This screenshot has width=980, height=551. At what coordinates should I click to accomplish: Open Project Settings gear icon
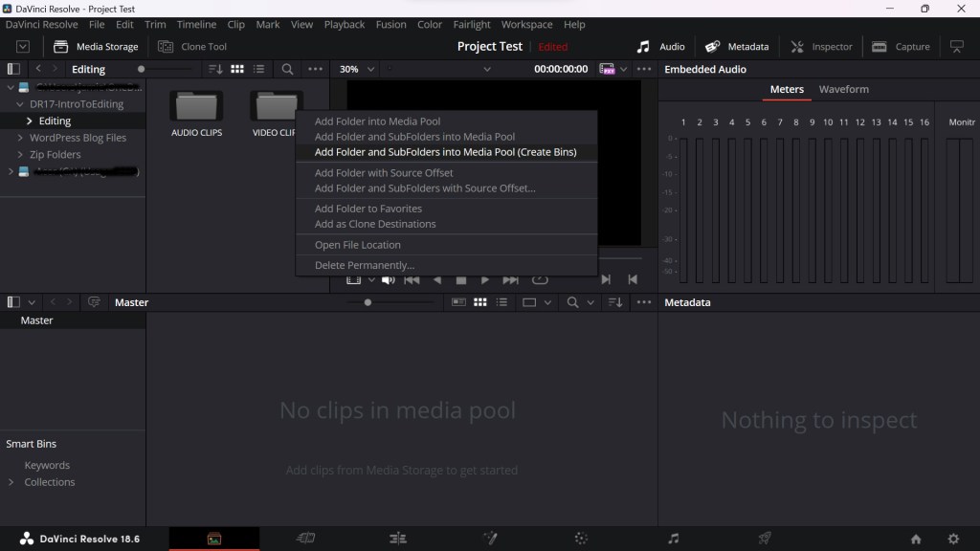[952, 539]
